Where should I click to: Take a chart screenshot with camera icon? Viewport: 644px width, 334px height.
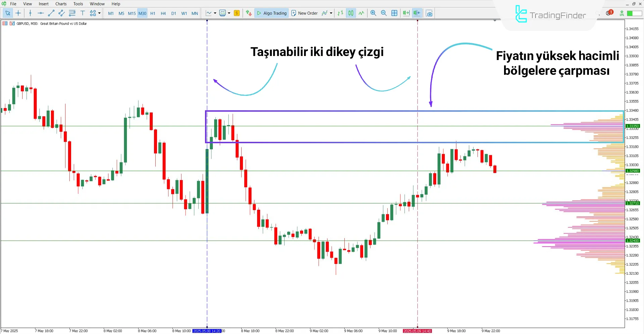[x=429, y=13]
